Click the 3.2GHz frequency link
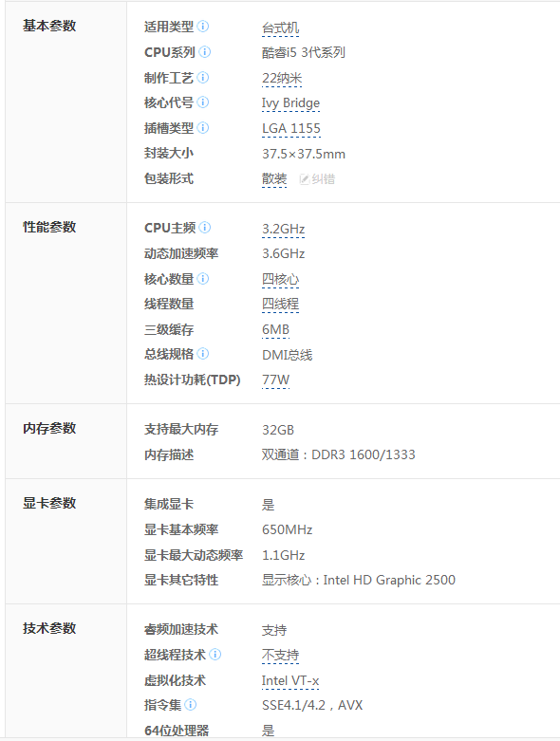Screen dimensions: 560x741 [x=283, y=229]
